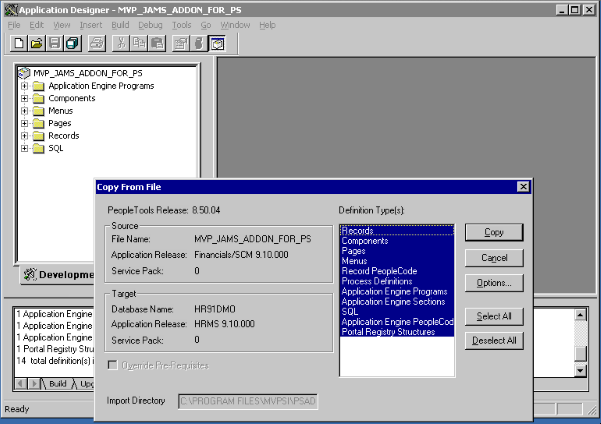
Task: Click the Records folder icon
Action: coord(38,136)
